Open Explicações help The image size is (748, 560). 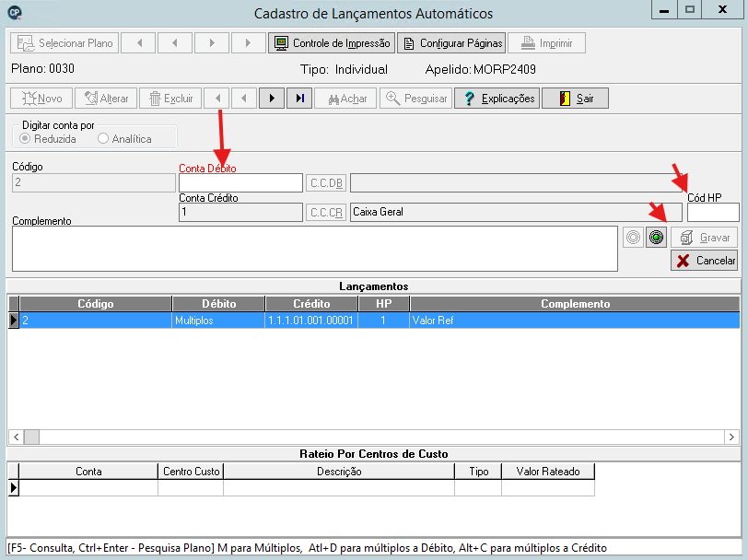pyautogui.click(x=497, y=99)
